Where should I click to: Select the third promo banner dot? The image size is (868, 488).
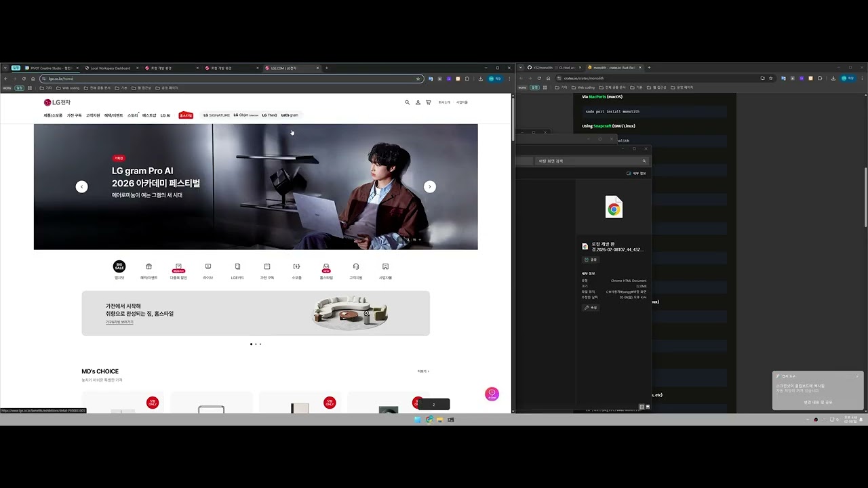(260, 344)
